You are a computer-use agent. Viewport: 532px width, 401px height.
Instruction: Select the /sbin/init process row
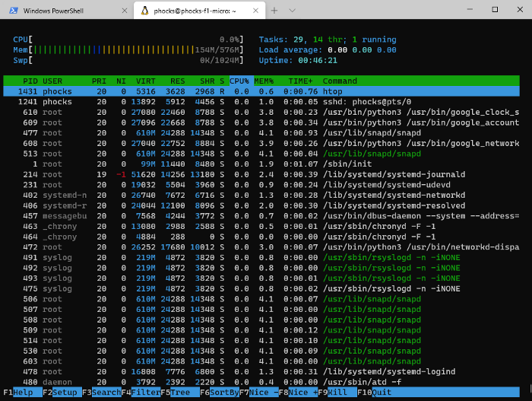261,164
